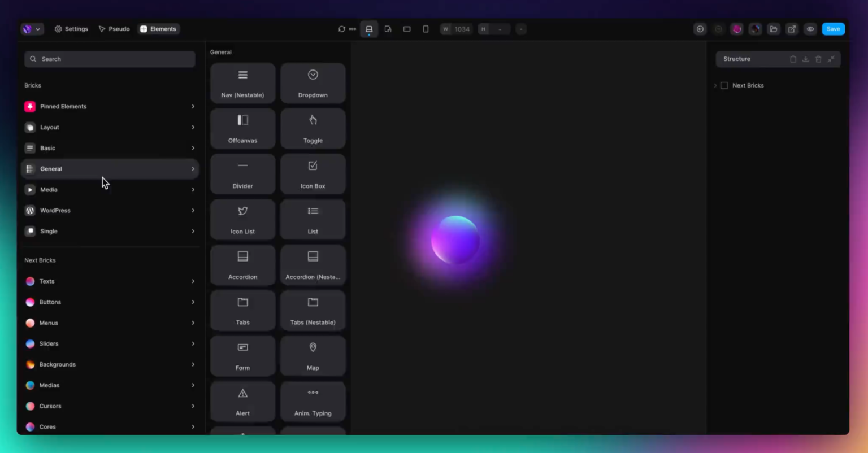Image resolution: width=868 pixels, height=453 pixels.
Task: Expand the WordPress category
Action: click(110, 210)
